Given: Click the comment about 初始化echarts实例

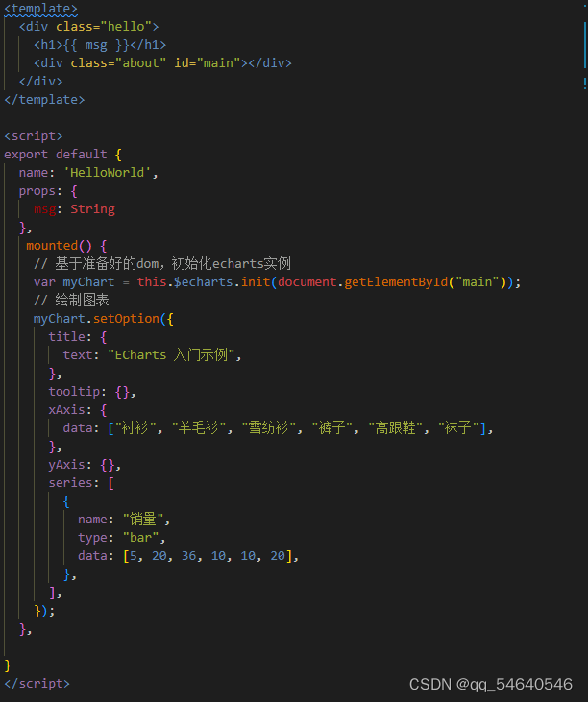Looking at the screenshot, I should [162, 264].
